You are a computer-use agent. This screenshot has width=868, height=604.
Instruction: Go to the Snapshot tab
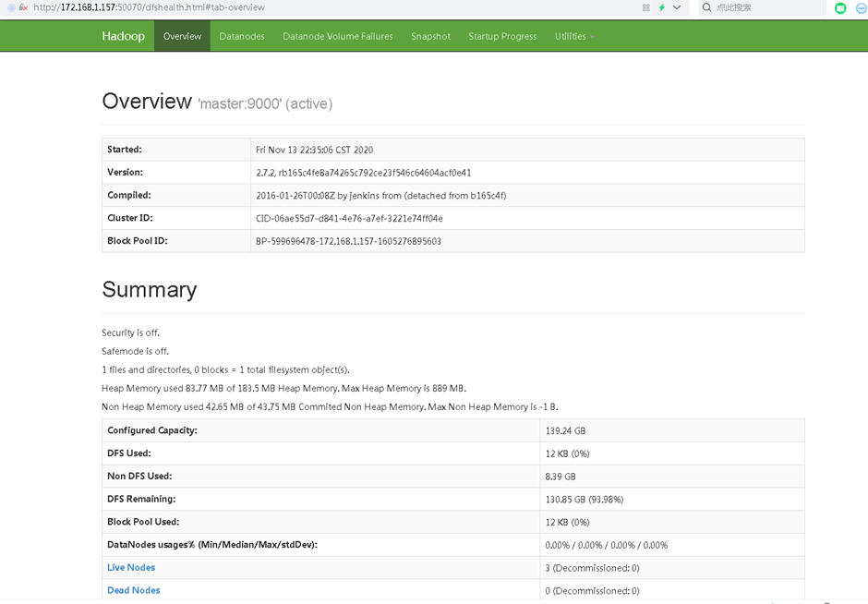click(430, 36)
